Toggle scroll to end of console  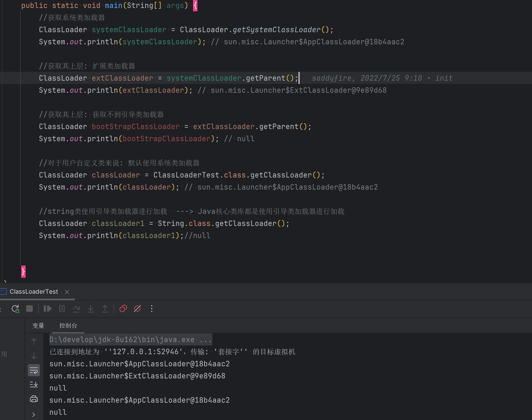pos(34,384)
